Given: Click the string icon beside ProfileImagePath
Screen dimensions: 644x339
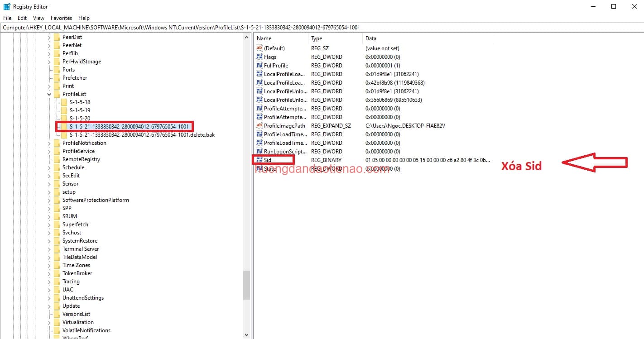Looking at the screenshot, I should coord(260,125).
